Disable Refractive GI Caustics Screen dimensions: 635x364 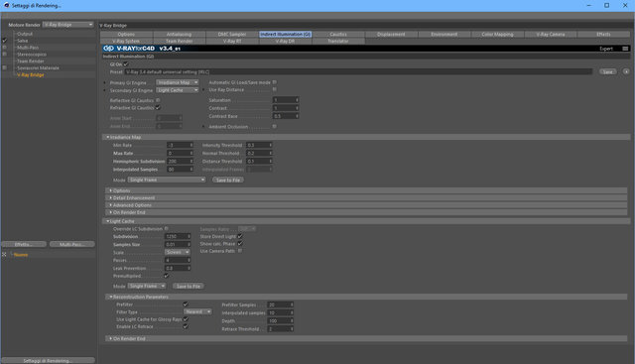click(x=158, y=108)
